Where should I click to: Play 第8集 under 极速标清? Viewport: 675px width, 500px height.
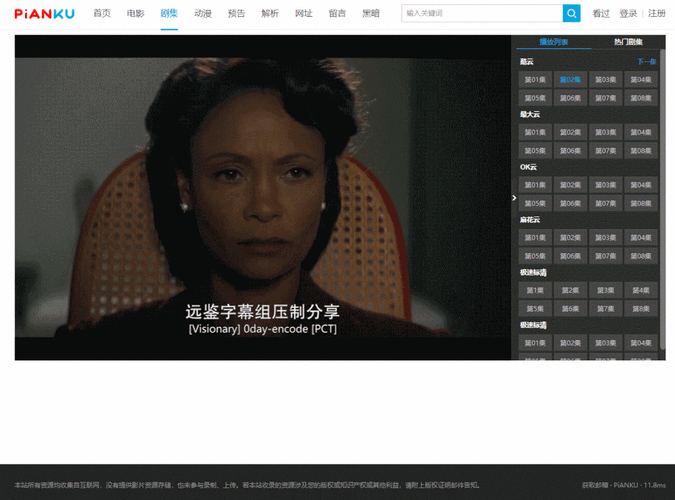(x=641, y=309)
